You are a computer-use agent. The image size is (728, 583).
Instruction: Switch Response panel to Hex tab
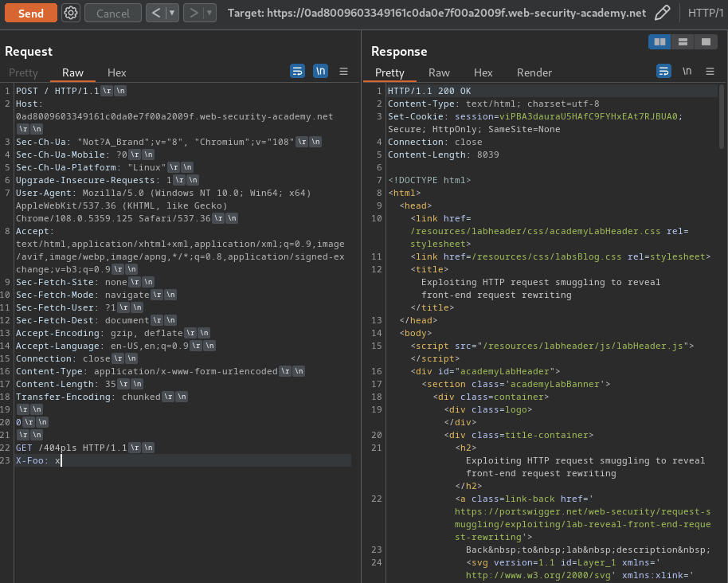point(483,72)
